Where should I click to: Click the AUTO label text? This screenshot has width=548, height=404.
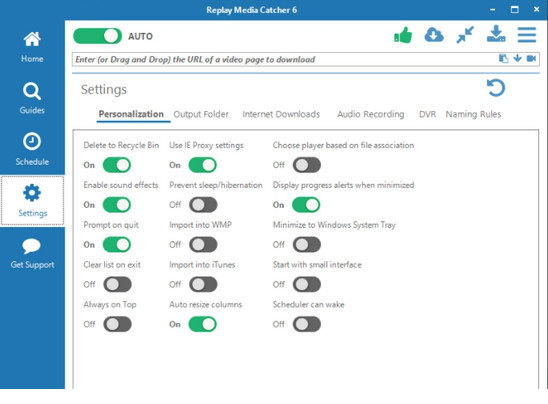point(140,36)
